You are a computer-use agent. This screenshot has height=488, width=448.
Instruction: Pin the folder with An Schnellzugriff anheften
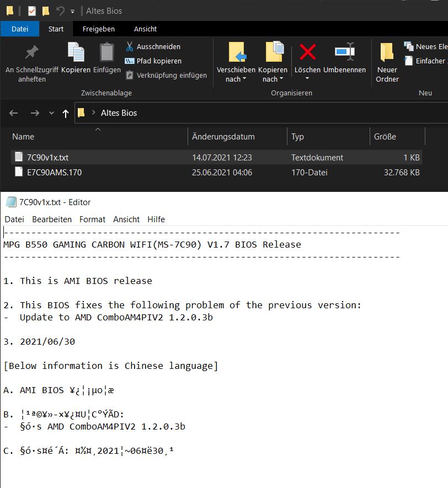pyautogui.click(x=32, y=63)
